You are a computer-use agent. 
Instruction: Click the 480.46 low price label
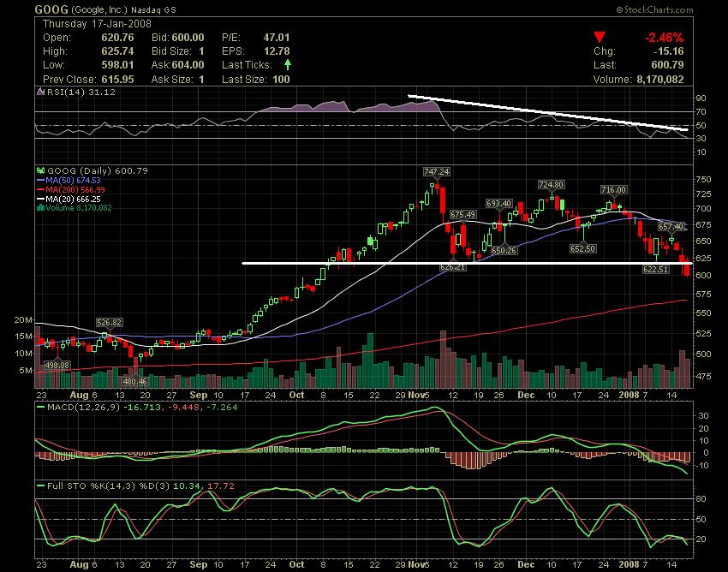[134, 382]
